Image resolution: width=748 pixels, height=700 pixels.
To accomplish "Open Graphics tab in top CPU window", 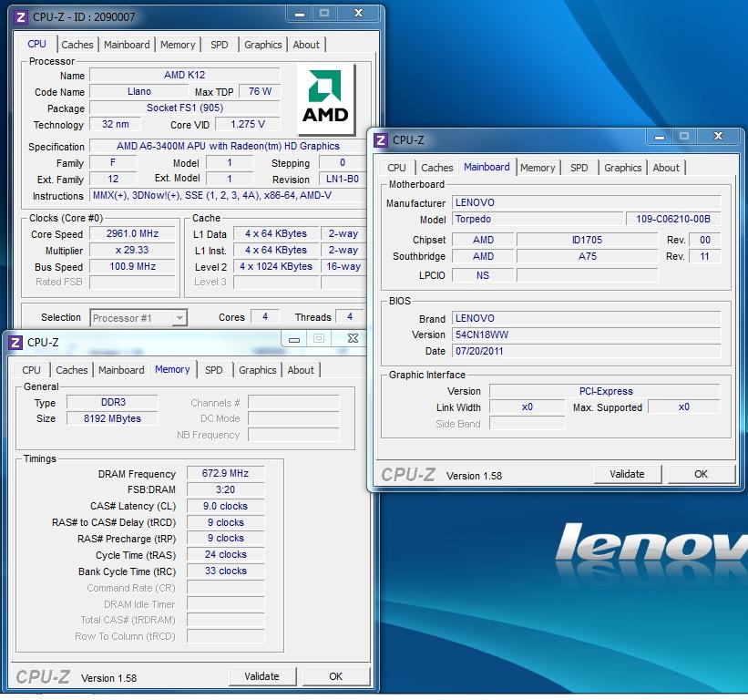I will (263, 45).
